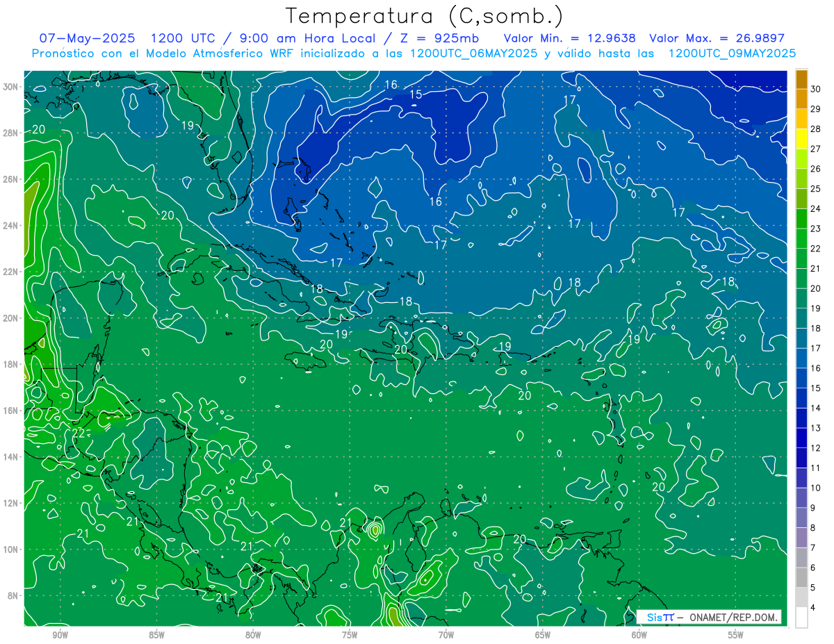This screenshot has width=834, height=644.
Task: Select 'Valor Min. = 12.9638' text
Action: click(569, 38)
